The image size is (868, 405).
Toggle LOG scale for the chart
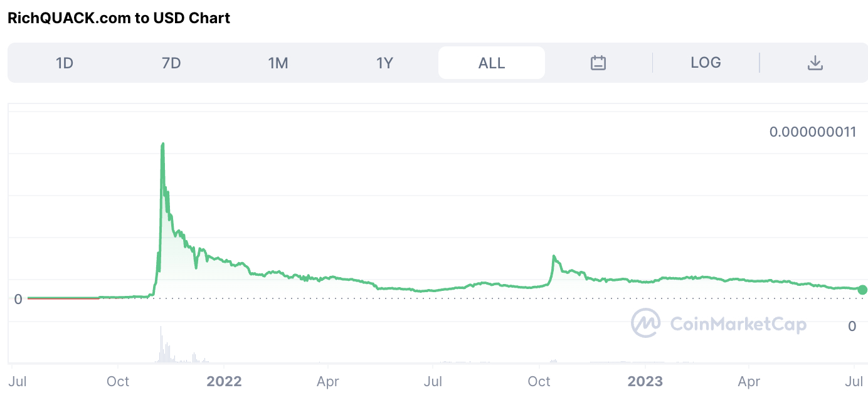tap(706, 63)
